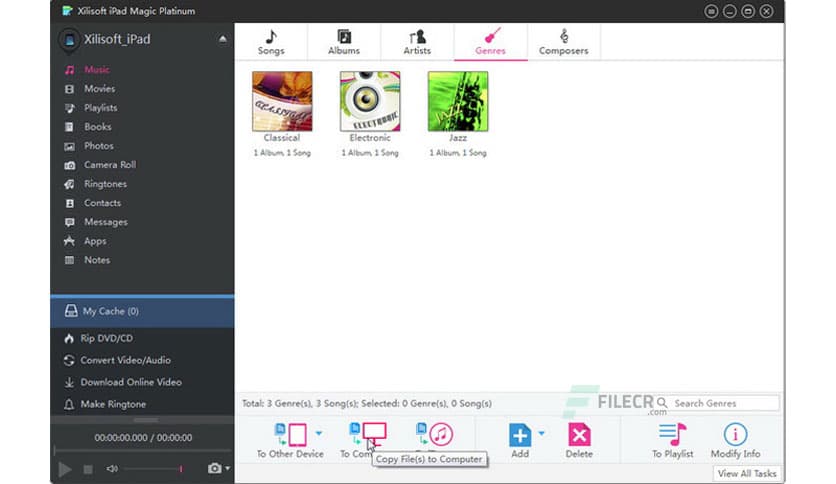Select the Jazz genre thumbnail
The width and height of the screenshot is (836, 484).
[458, 101]
